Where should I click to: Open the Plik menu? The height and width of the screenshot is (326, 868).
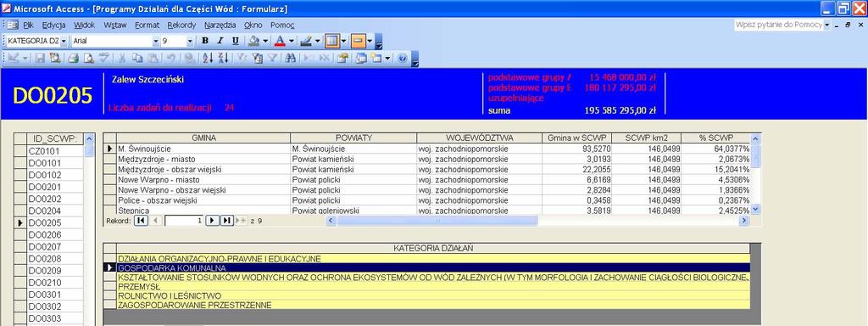28,25
